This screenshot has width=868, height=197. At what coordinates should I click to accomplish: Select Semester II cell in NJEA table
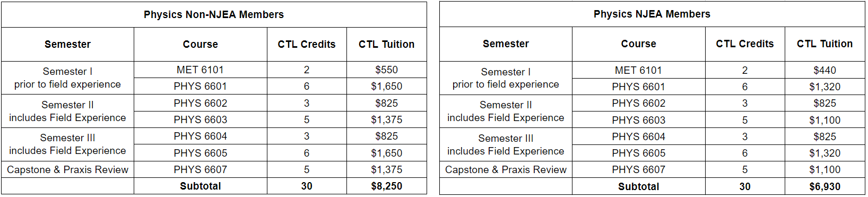click(x=506, y=112)
